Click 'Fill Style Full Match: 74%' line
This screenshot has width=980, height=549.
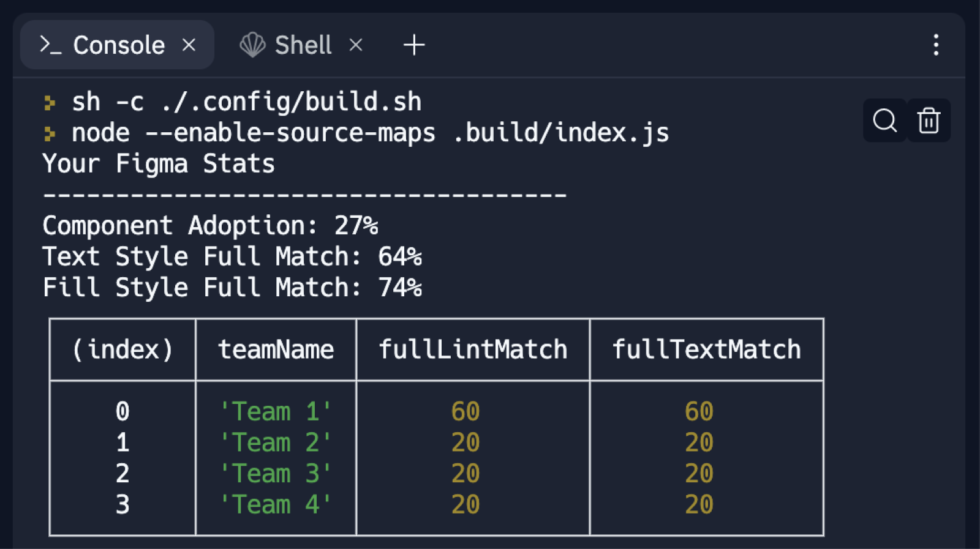(232, 288)
